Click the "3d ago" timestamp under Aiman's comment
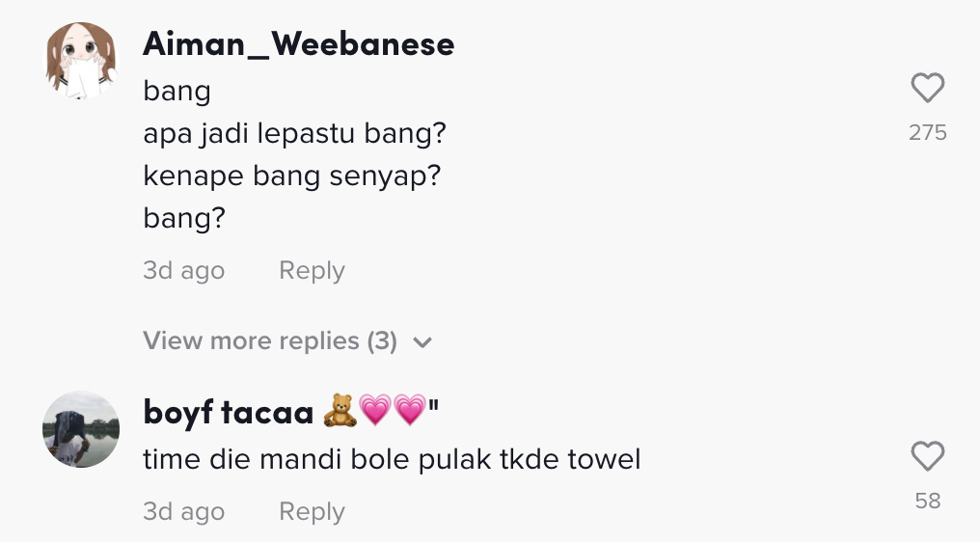The width and height of the screenshot is (980, 542). tap(183, 271)
